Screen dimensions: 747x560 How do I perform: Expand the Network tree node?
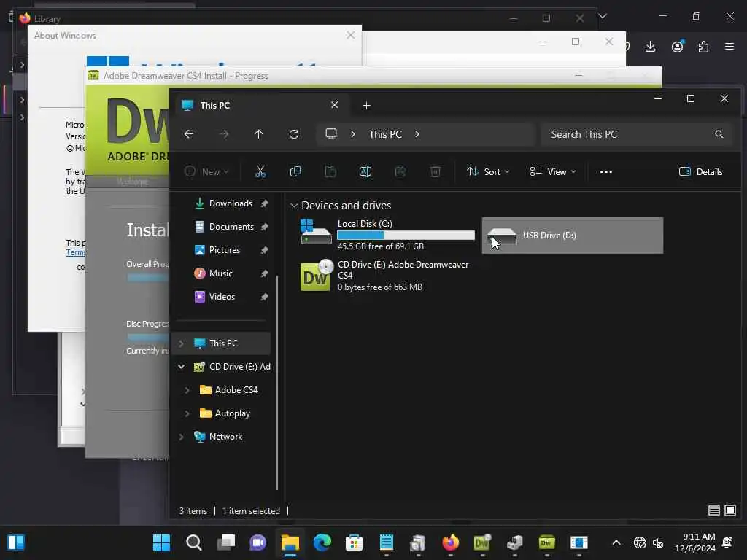pyautogui.click(x=181, y=437)
